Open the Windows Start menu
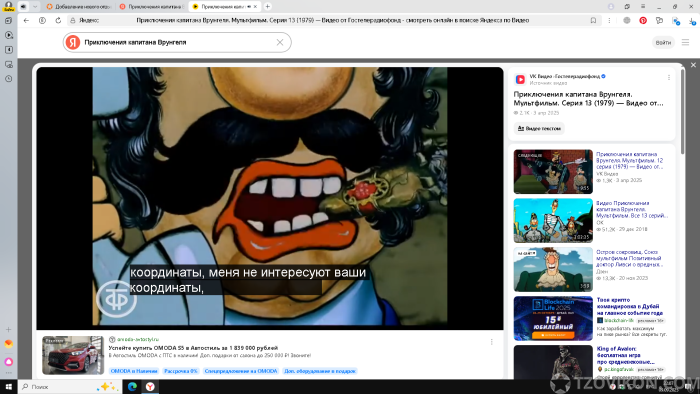The width and height of the screenshot is (700, 394). (x=8, y=387)
